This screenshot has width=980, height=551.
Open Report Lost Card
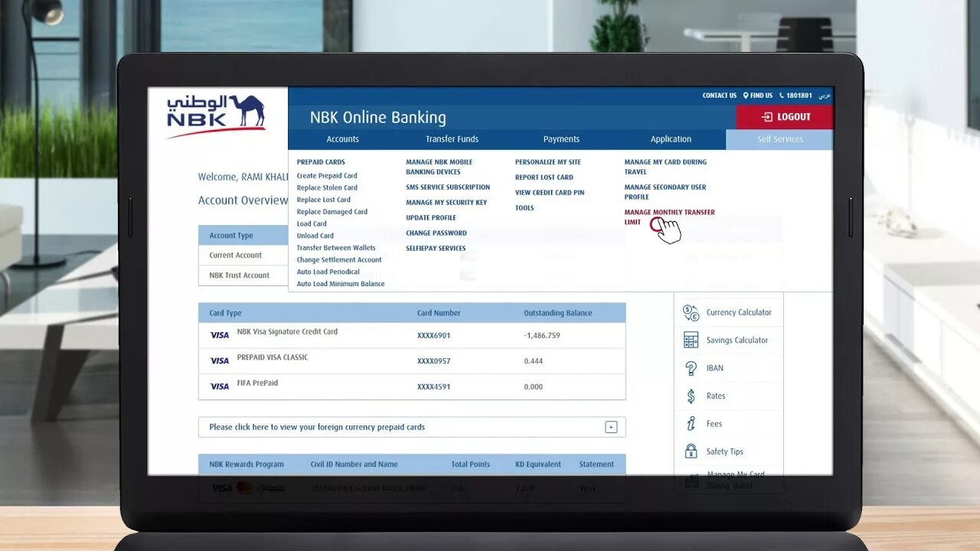pyautogui.click(x=544, y=178)
